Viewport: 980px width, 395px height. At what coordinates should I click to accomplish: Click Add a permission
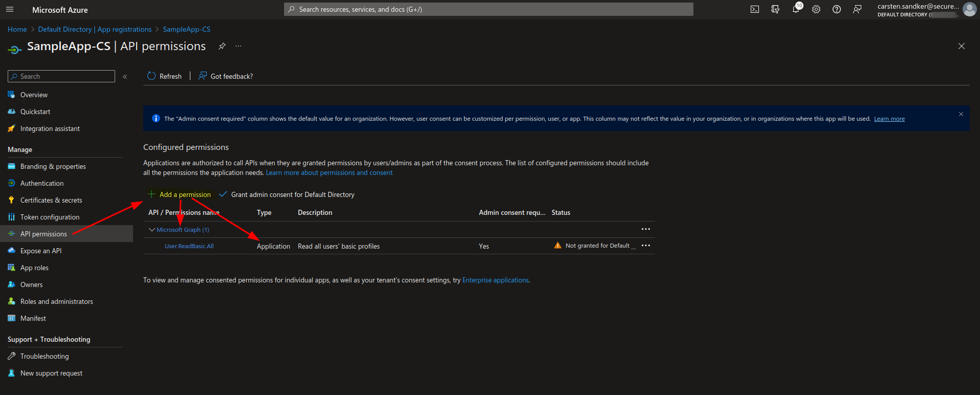pyautogui.click(x=179, y=194)
